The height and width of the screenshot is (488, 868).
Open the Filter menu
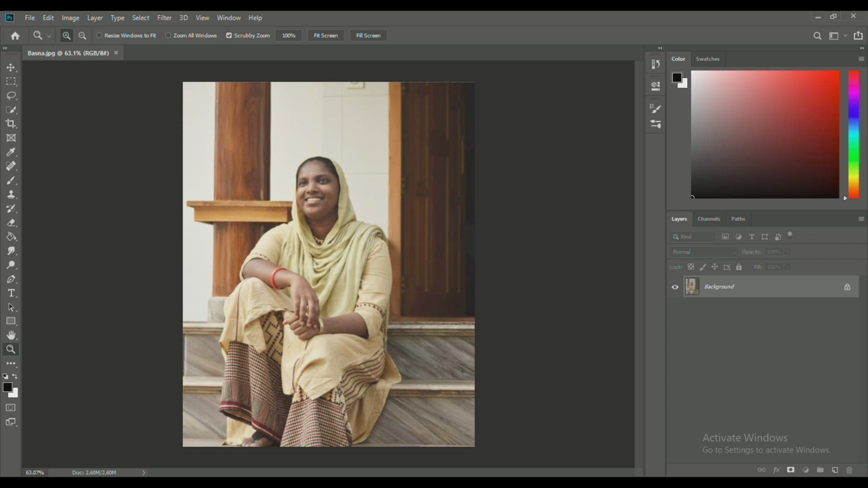tap(164, 18)
